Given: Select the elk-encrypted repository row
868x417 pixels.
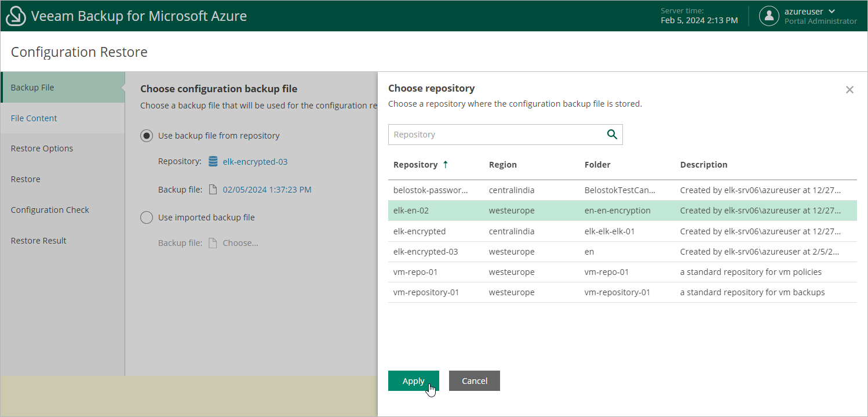Looking at the screenshot, I should click(622, 231).
